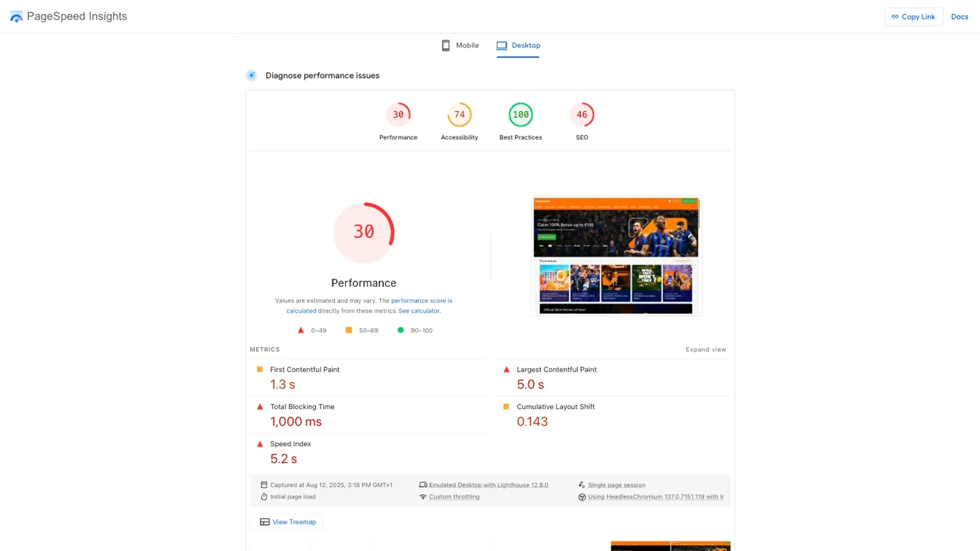
Task: Click the METRICS section heading
Action: (x=265, y=349)
